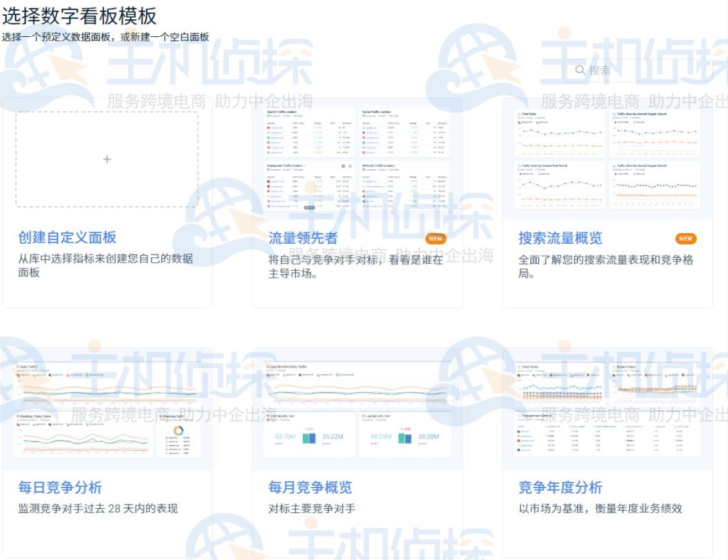Screen dimensions: 728x560
Task: Click NEW badge on 流量领先者 card
Action: point(435,239)
